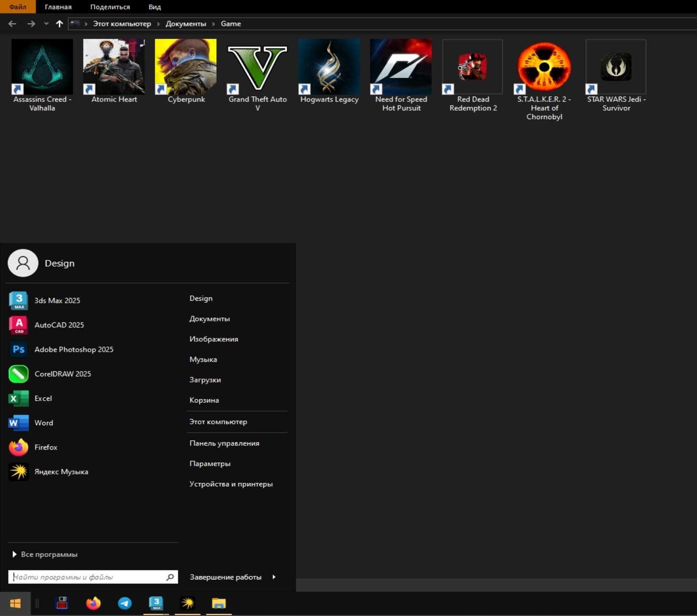Image resolution: width=697 pixels, height=616 pixels.
Task: Select the Cyberpunk shortcut icon
Action: [186, 67]
